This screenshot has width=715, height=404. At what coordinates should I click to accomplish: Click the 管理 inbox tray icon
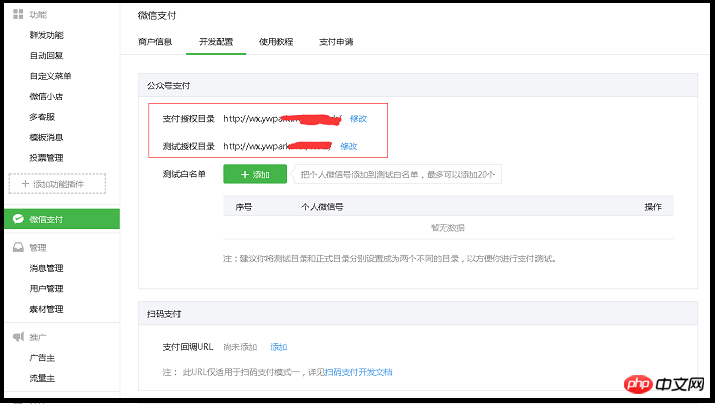18,248
